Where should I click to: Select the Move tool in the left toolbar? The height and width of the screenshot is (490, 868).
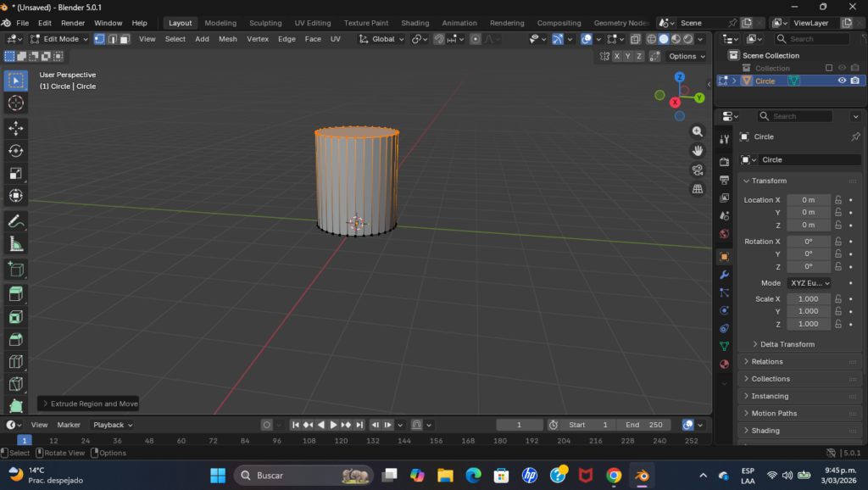coord(15,128)
